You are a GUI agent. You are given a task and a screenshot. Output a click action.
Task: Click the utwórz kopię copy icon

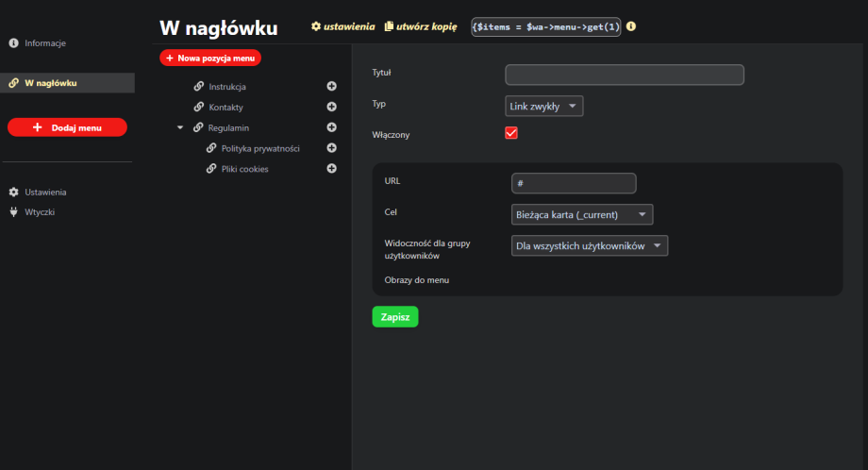pos(389,26)
